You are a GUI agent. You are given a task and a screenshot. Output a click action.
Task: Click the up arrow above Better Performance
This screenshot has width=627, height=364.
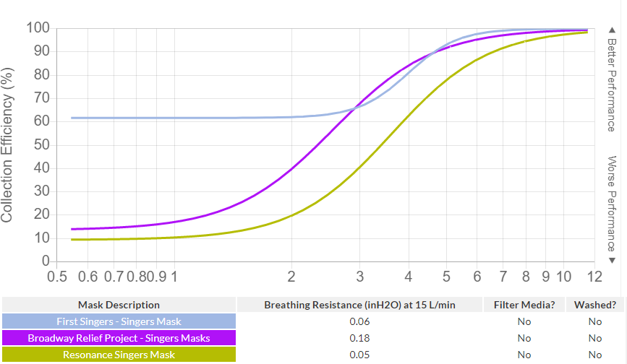[x=612, y=30]
